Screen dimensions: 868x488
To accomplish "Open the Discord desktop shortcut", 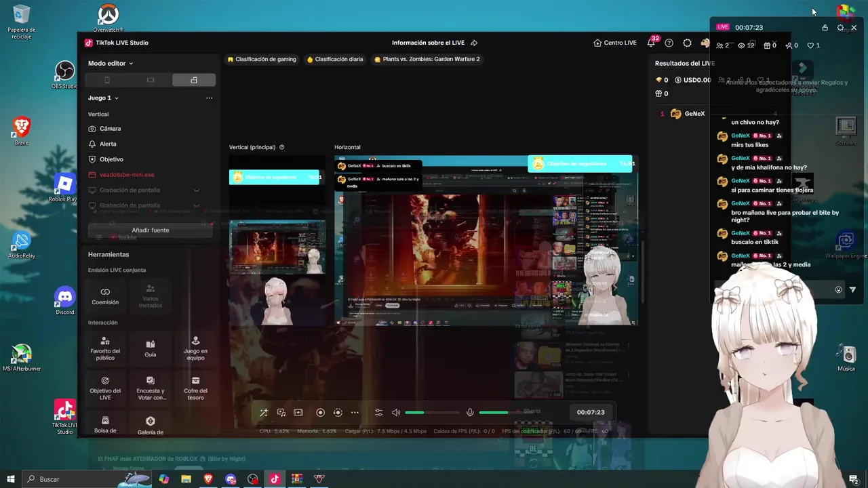I will (64, 300).
